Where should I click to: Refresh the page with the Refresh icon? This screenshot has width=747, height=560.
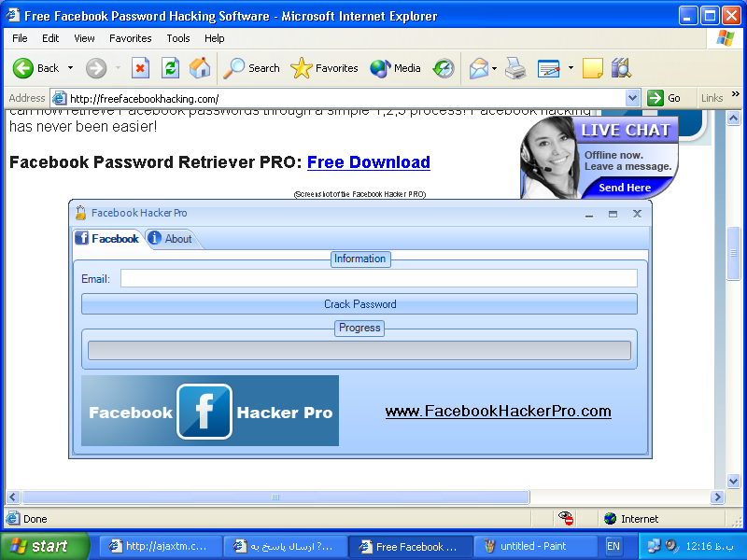(170, 68)
